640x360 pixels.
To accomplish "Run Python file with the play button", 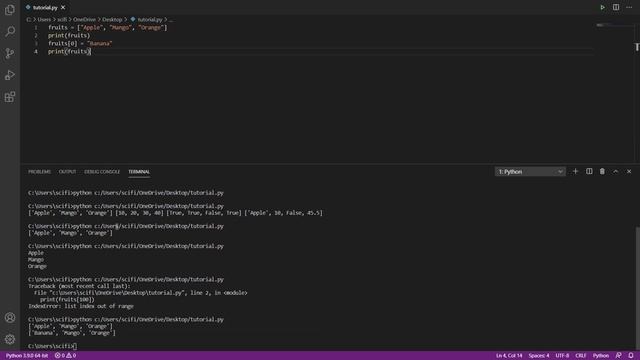I will click(602, 7).
